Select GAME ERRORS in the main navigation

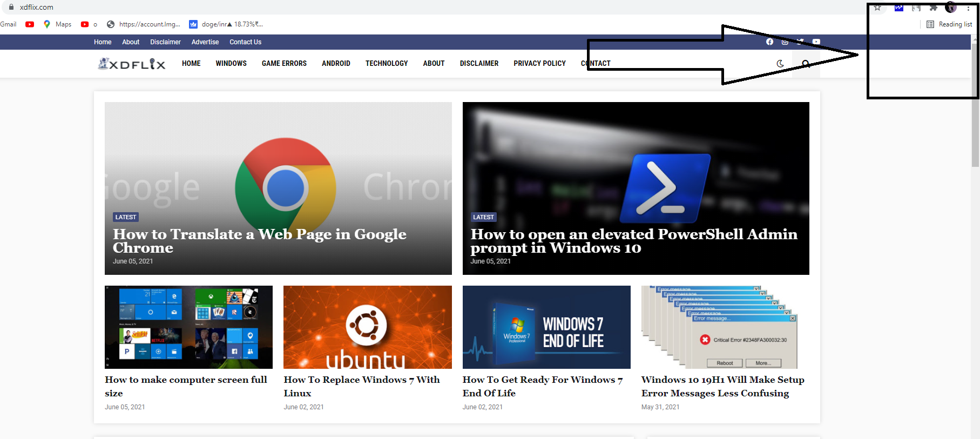pyautogui.click(x=284, y=64)
